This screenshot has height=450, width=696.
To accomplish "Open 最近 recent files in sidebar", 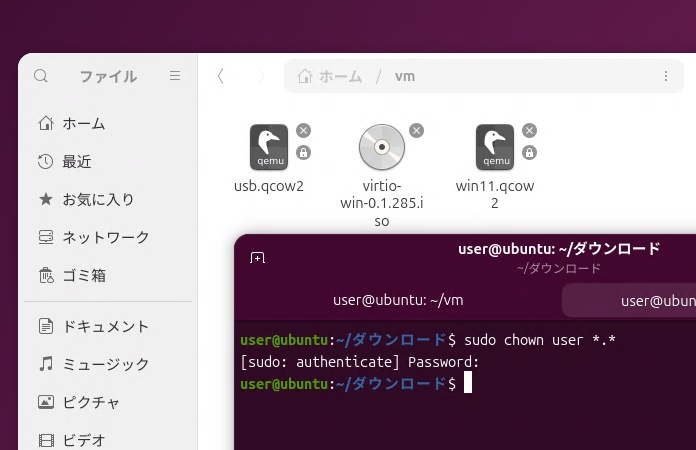I will 77,161.
